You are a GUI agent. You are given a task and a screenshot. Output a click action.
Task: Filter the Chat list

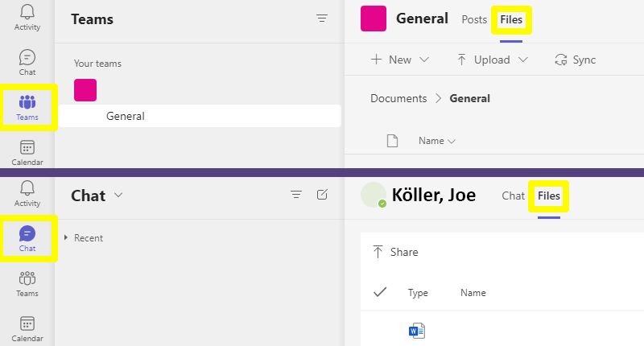point(296,194)
